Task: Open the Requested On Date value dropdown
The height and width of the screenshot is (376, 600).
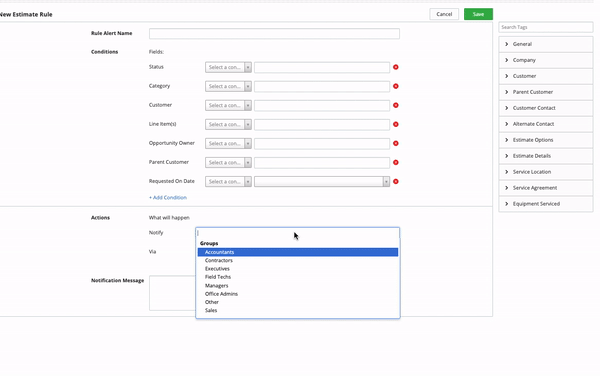Action: point(322,182)
